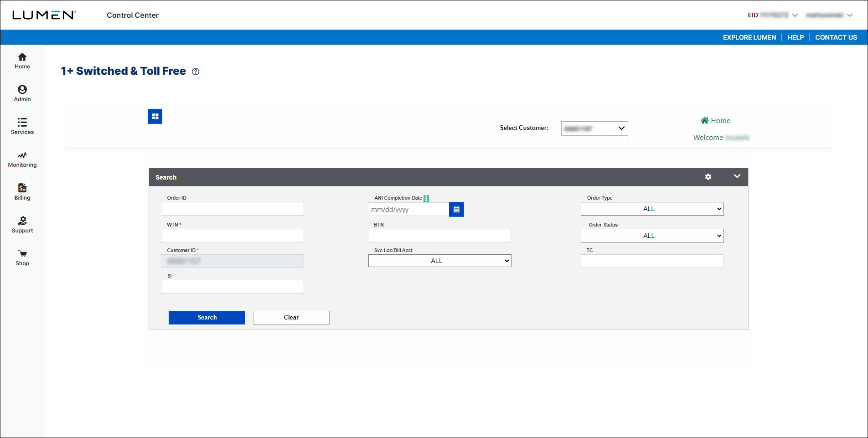Open Home from the left sidebar

click(x=22, y=60)
